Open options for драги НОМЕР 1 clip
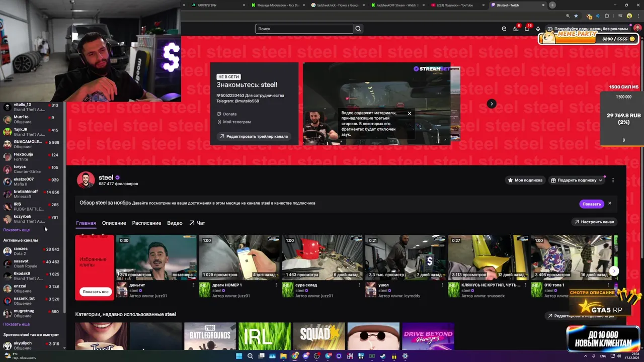The width and height of the screenshot is (644, 362). point(276,285)
